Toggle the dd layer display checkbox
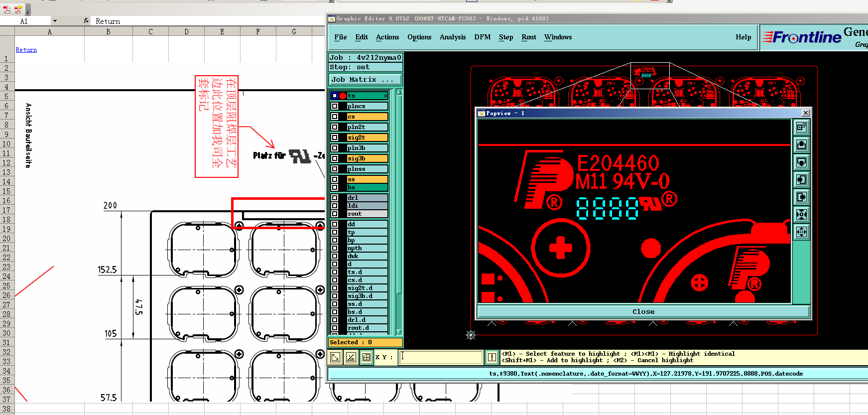 335,224
